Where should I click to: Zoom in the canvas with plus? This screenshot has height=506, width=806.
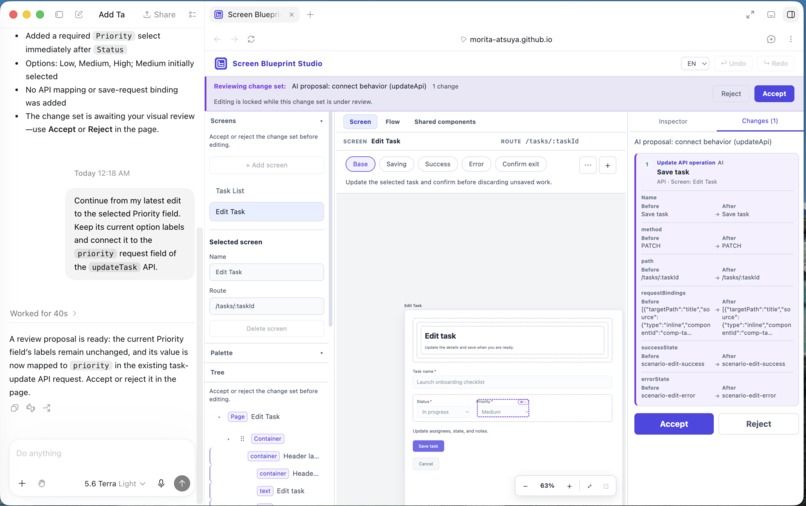point(569,486)
